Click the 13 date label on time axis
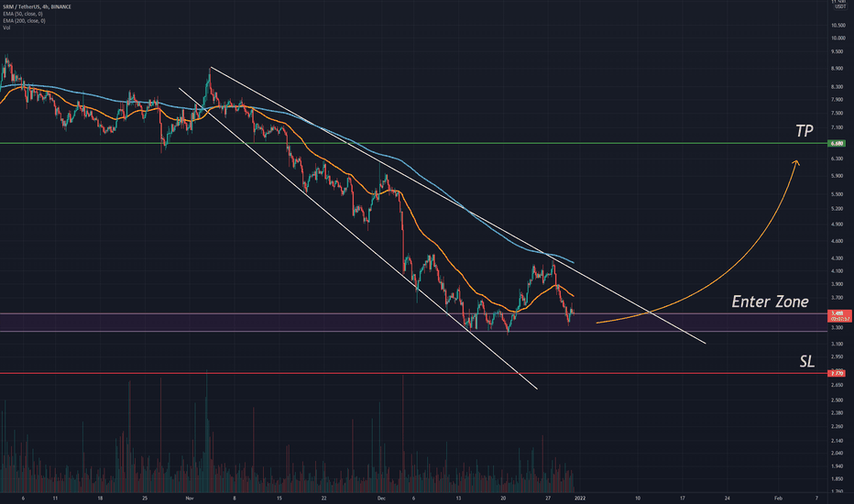 458,498
